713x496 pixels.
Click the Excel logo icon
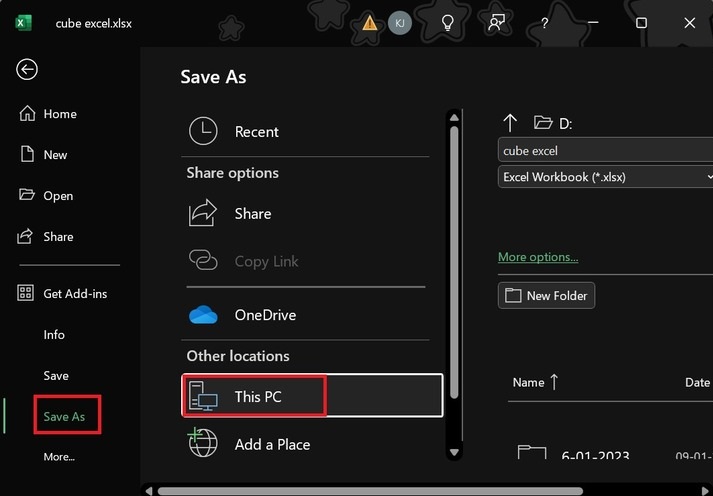(x=23, y=23)
